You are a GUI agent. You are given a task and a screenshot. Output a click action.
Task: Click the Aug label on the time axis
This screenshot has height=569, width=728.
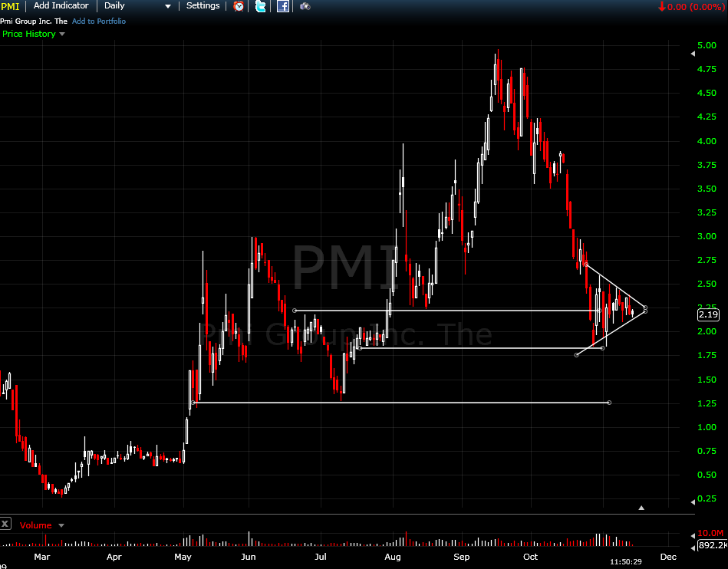coord(393,557)
